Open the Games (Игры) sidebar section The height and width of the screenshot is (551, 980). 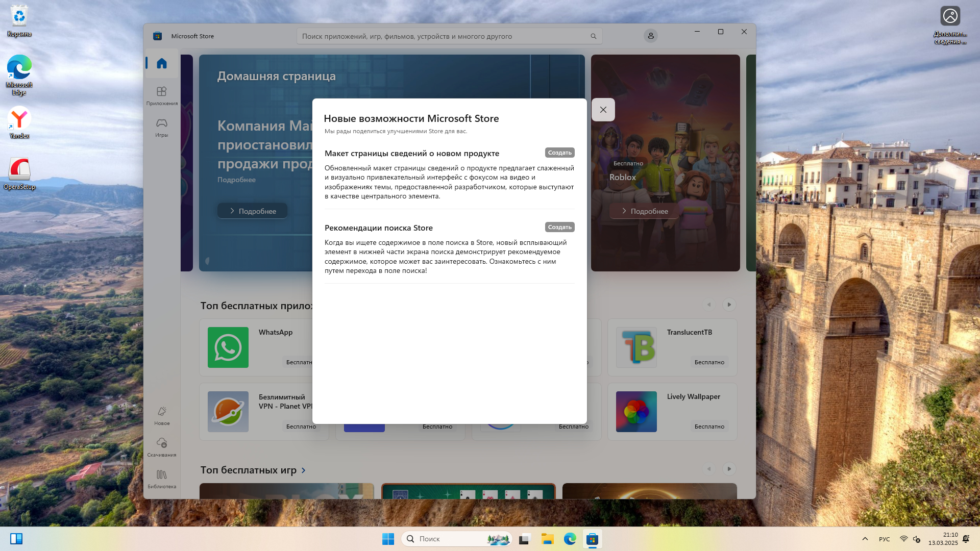click(161, 127)
